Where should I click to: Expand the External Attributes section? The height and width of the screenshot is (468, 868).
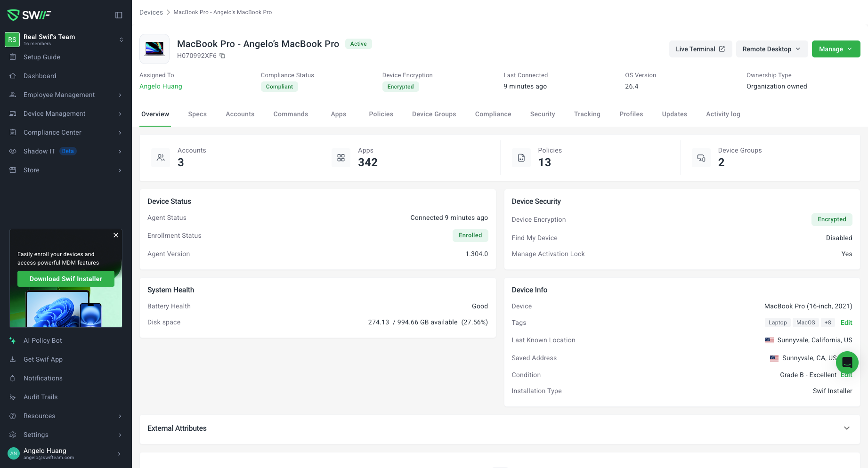tap(846, 428)
